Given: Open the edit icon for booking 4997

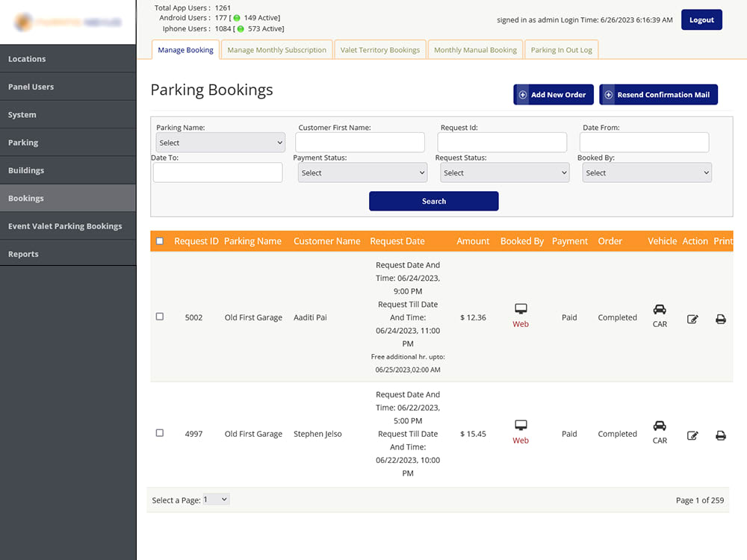Looking at the screenshot, I should [x=692, y=435].
